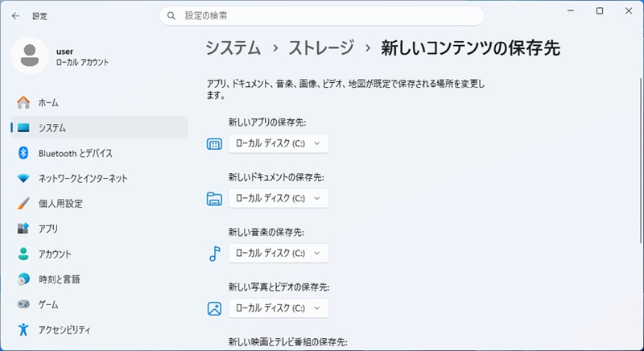Open 時刻と言語 settings category

[99, 279]
